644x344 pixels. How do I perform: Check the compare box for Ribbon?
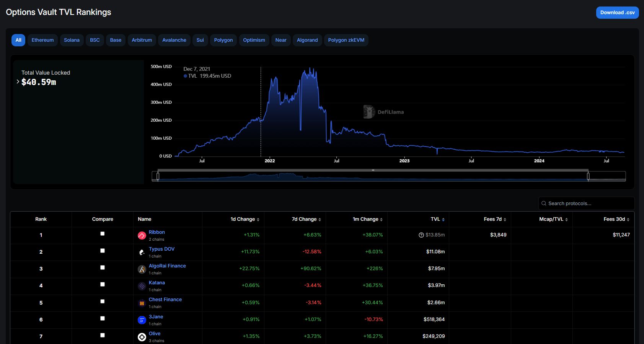(x=103, y=234)
